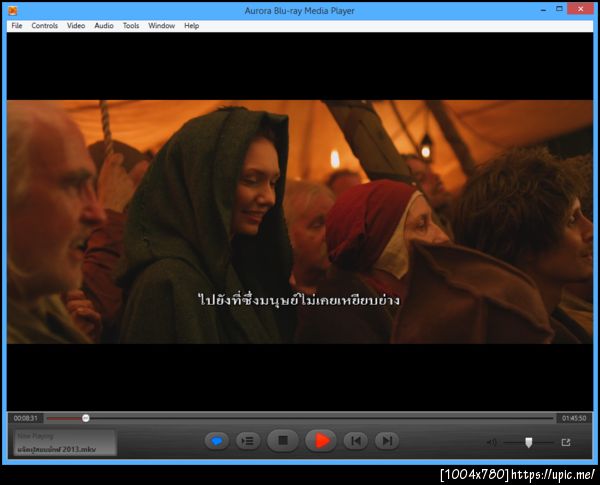Viewport: 600px width, 485px height.
Task: Open the Controls menu
Action: (x=44, y=26)
